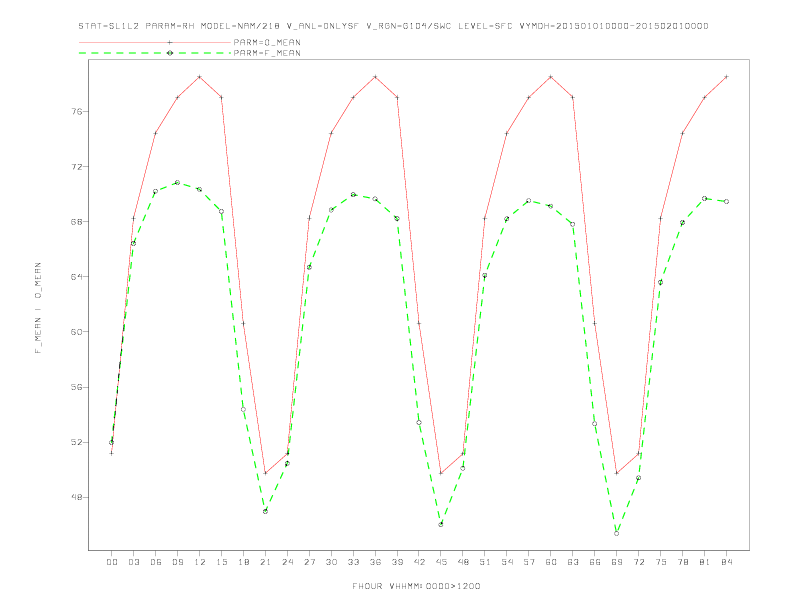Click the green F_MEAN lowest marker at hour 69
This screenshot has height=612, width=792.
click(617, 533)
